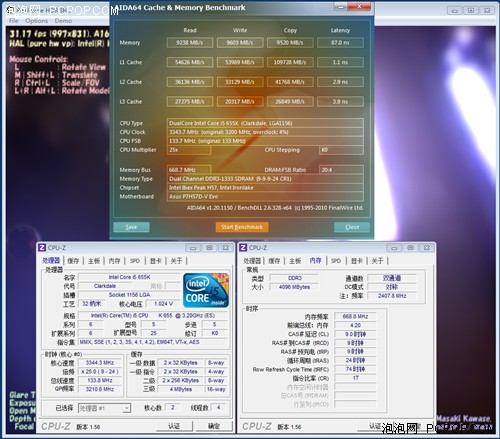Click Start Benchmark button
500x439 pixels.
tap(242, 227)
